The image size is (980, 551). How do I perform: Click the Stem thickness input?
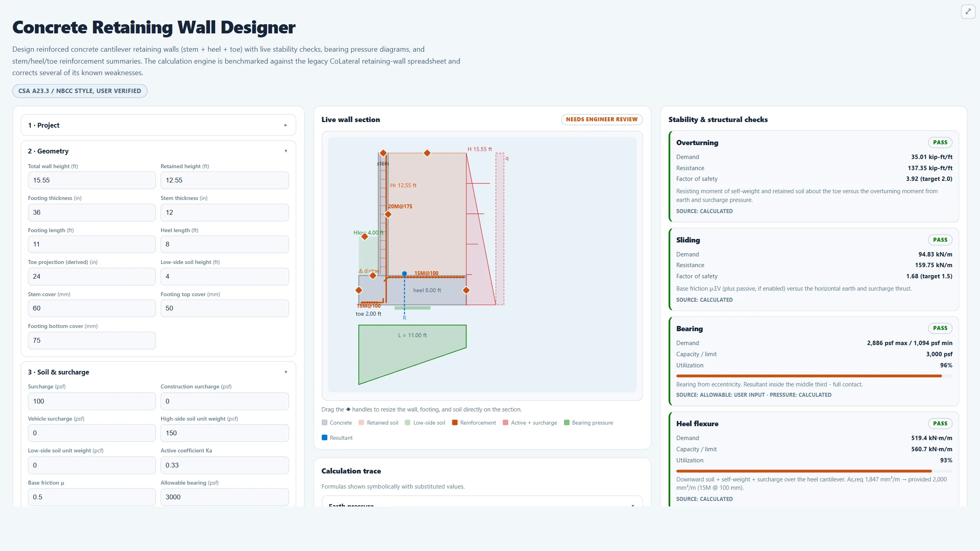tap(224, 213)
